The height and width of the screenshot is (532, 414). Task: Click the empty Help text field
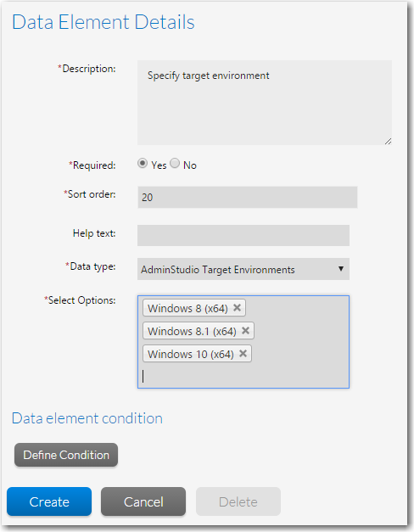[243, 235]
